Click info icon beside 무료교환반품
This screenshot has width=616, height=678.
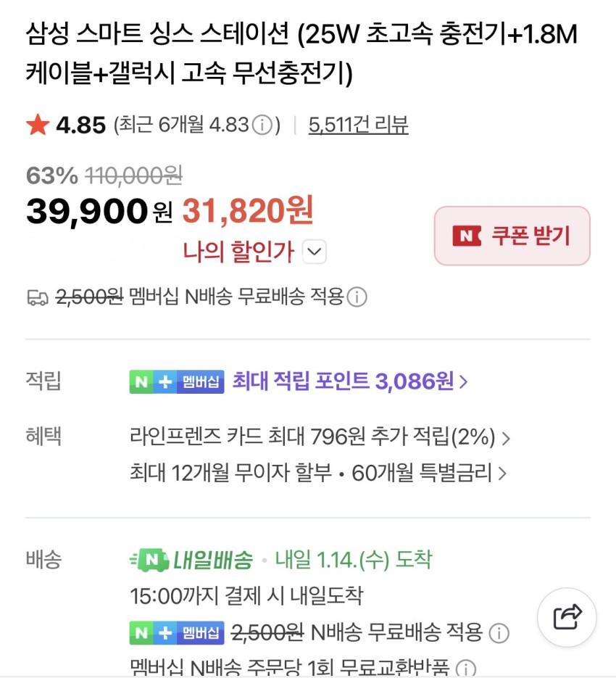pyautogui.click(x=466, y=668)
